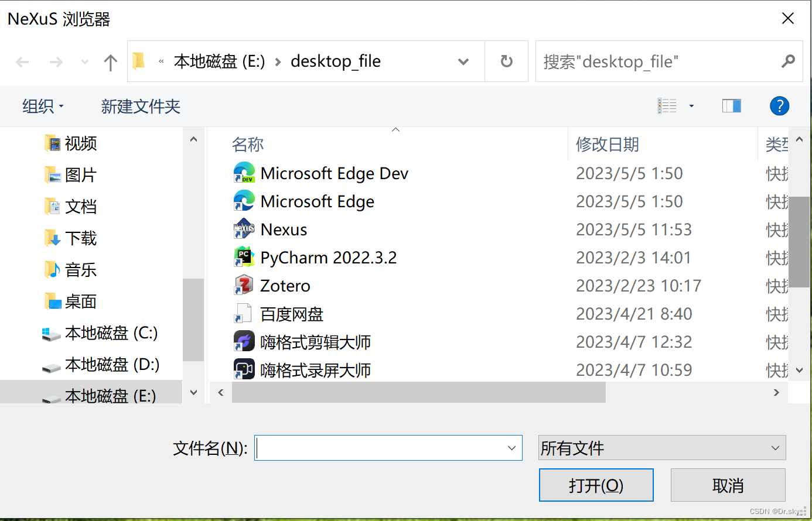Expand the breadcrumb arrow after 本地磁盘 (E:)
The height and width of the screenshot is (521, 812).
(278, 61)
